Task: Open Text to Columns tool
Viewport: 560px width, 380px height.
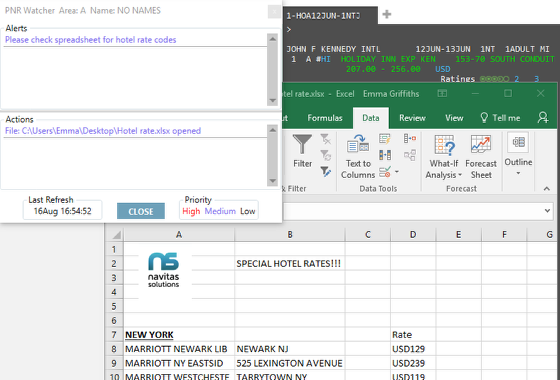Action: pyautogui.click(x=358, y=156)
